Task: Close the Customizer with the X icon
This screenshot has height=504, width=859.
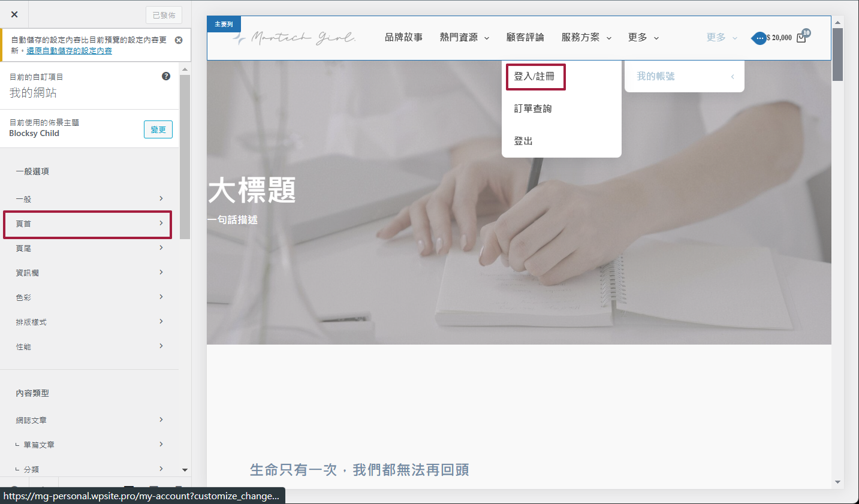Action: [x=14, y=14]
